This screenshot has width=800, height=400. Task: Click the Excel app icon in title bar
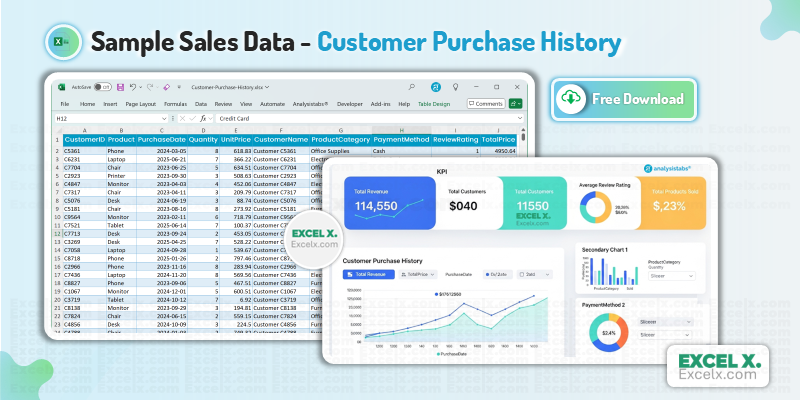tap(62, 87)
